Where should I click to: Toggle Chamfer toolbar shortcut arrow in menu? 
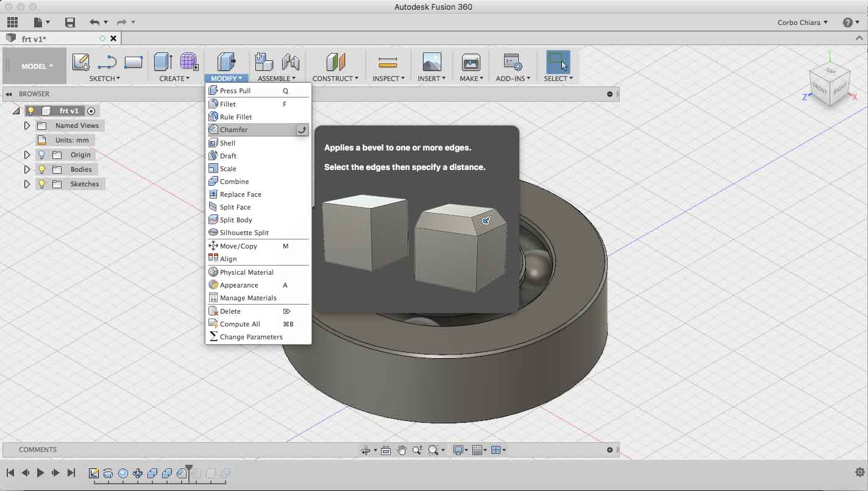302,130
